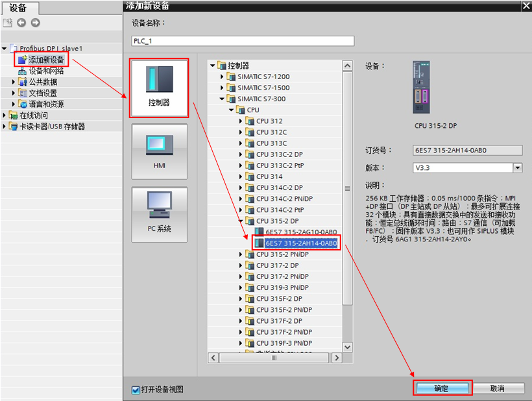
Task: Expand the 公共数据 tree node
Action: [14, 82]
